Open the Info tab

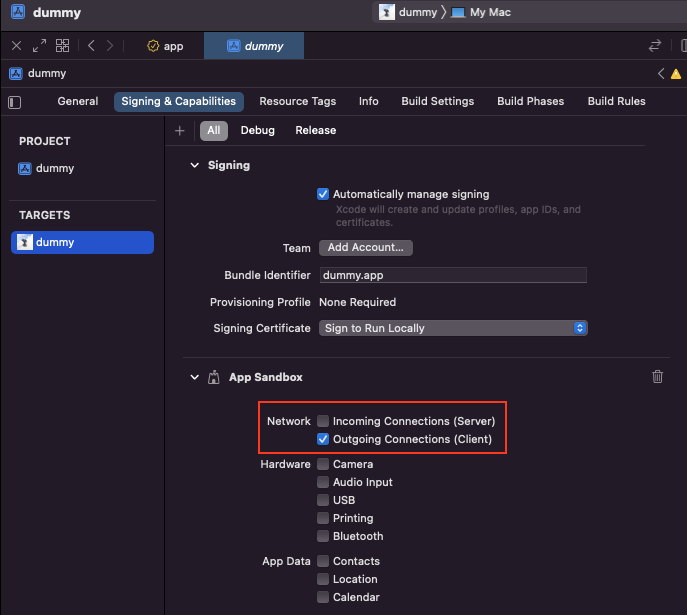368,102
